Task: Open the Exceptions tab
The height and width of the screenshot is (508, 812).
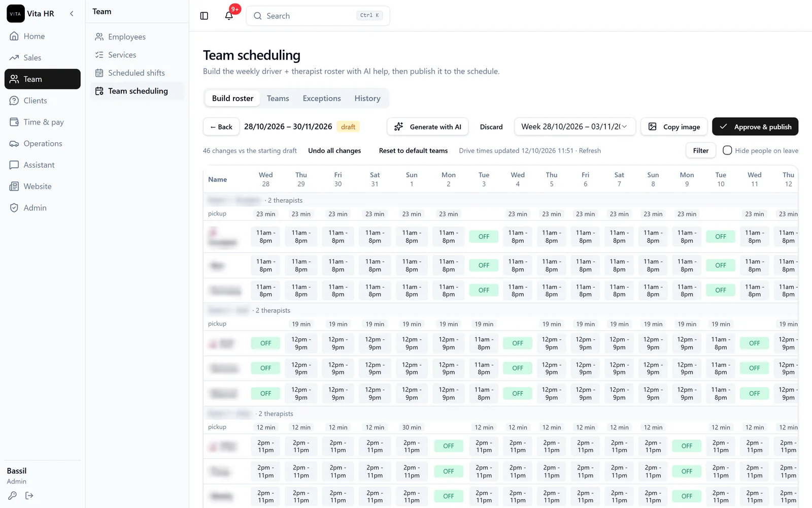Action: click(322, 99)
